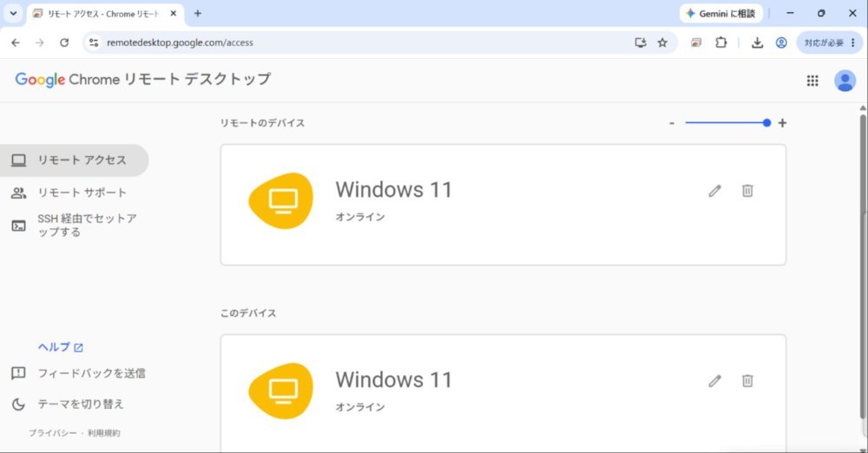This screenshot has height=453, width=868.
Task: Click the device size slider handle
Action: [x=766, y=123]
